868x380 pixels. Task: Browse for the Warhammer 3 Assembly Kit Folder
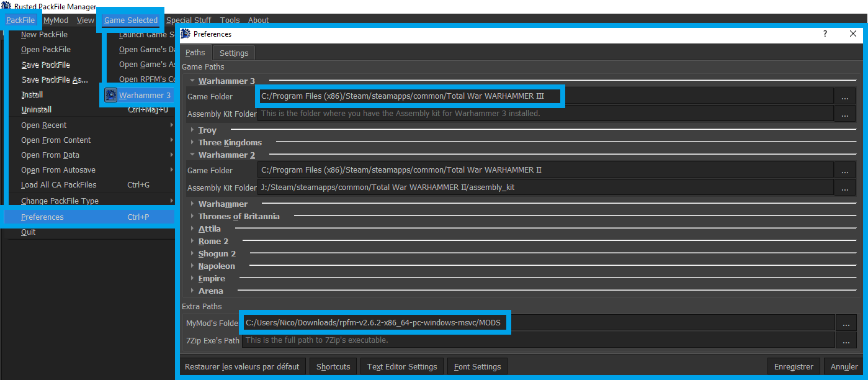tap(844, 114)
